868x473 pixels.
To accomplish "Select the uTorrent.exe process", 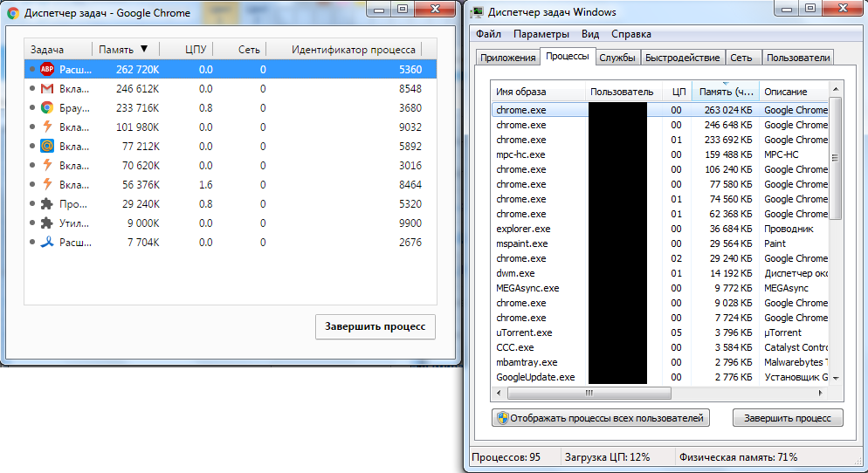I will coord(660,332).
